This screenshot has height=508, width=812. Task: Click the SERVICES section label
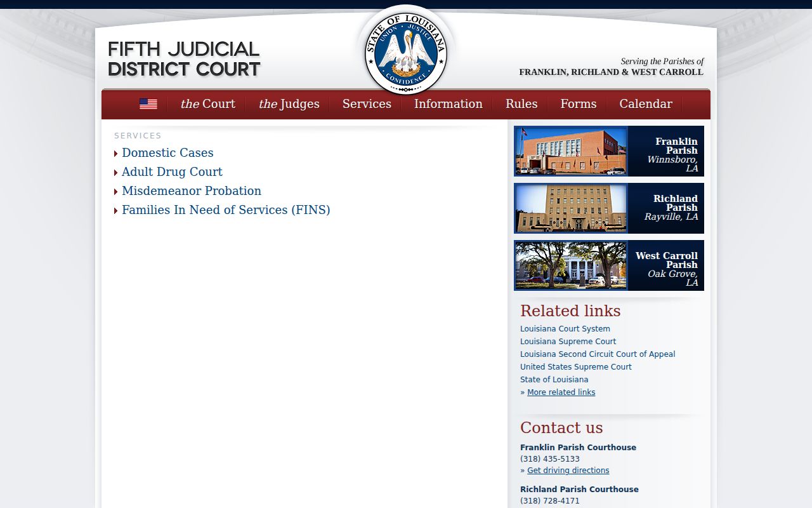point(138,136)
